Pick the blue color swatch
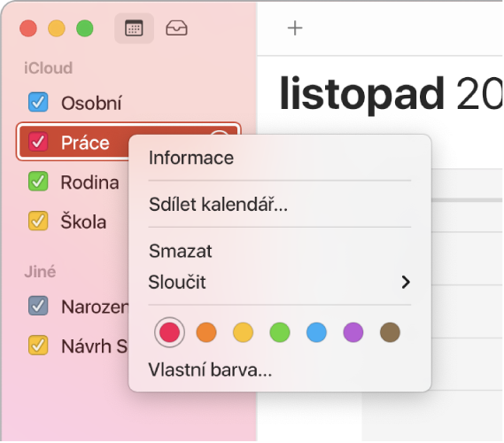The image size is (504, 443). coord(316,332)
